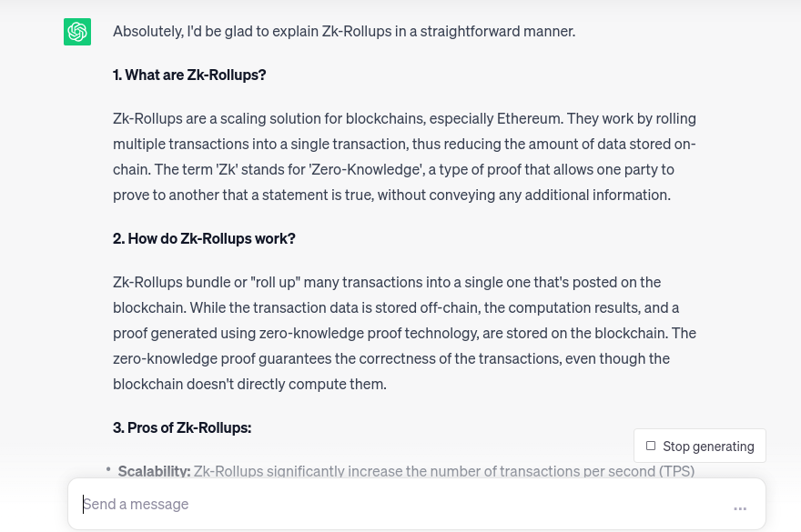The image size is (801, 532).
Task: Click the three-dot generating indicator
Action: coord(740,509)
